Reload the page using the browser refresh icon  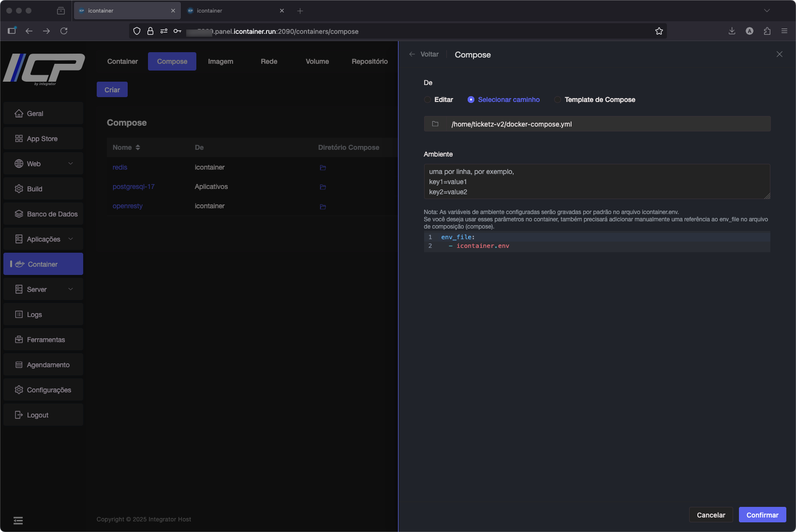coord(64,31)
